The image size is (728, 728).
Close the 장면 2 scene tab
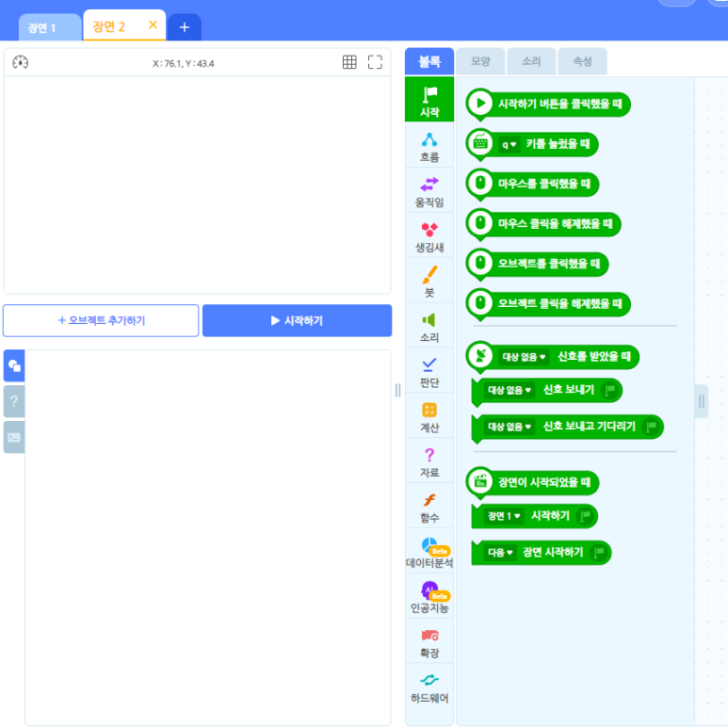(153, 25)
